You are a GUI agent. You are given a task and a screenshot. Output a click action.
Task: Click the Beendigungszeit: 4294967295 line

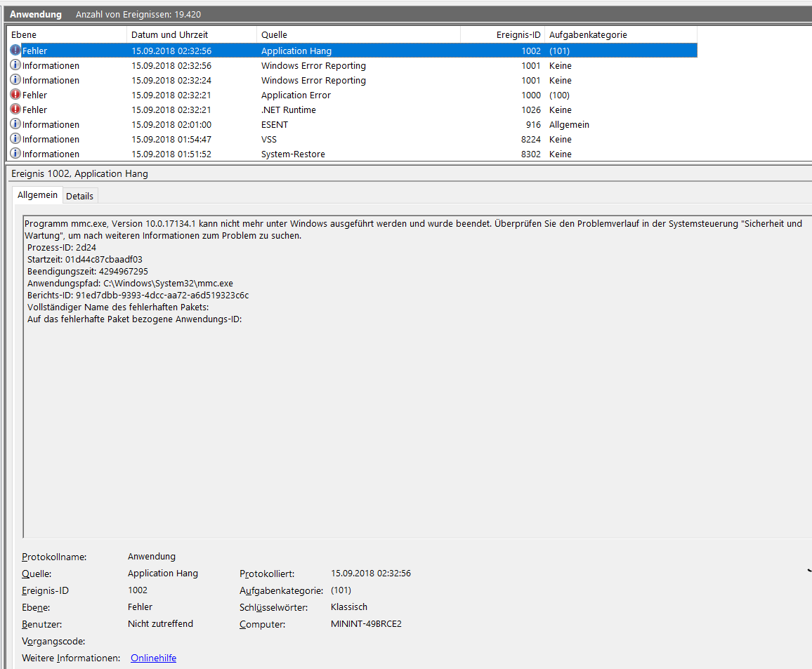pyautogui.click(x=88, y=271)
